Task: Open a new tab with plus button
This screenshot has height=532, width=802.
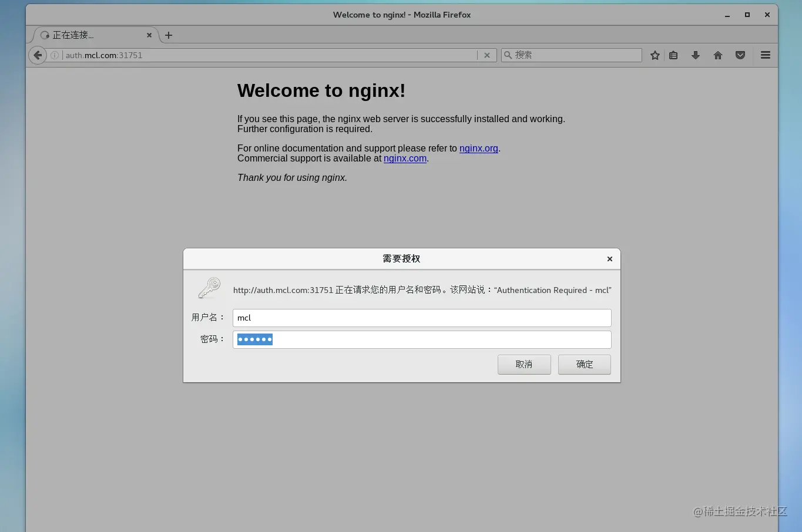Action: [x=169, y=35]
